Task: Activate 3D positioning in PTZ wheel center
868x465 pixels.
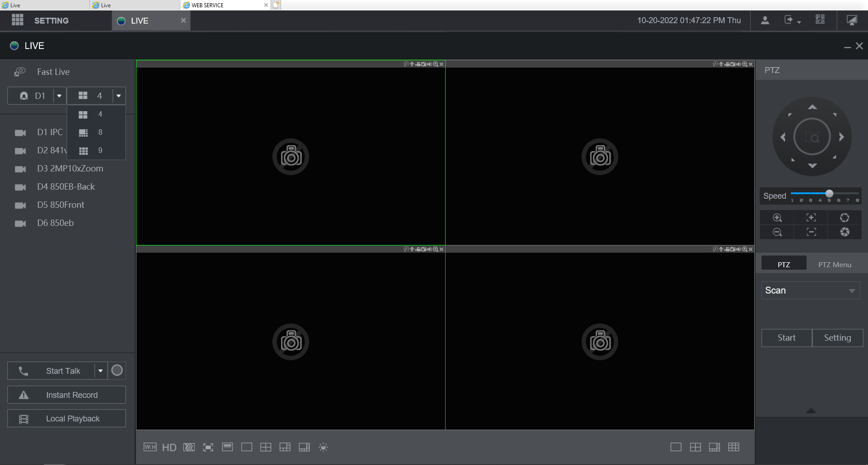Action: [x=812, y=137]
